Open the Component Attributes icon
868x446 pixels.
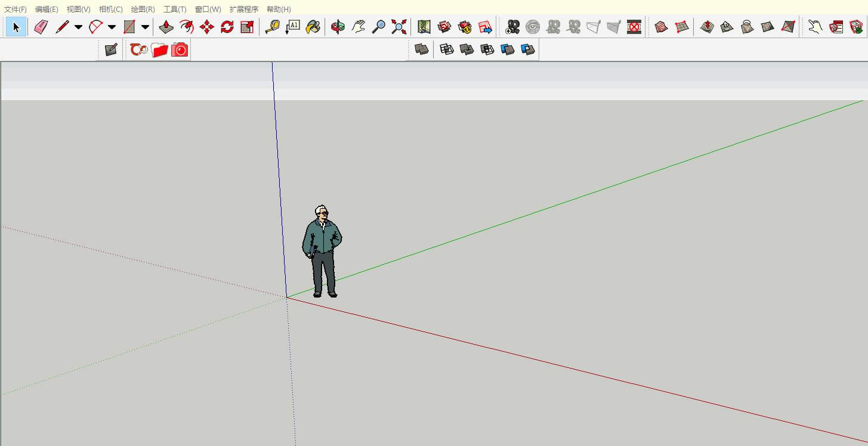click(856, 27)
